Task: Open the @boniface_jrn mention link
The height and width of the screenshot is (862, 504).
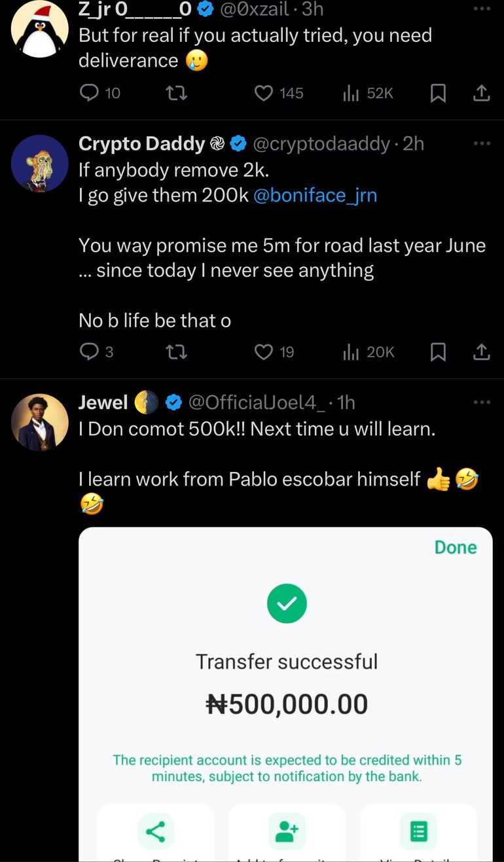Action: pos(315,195)
